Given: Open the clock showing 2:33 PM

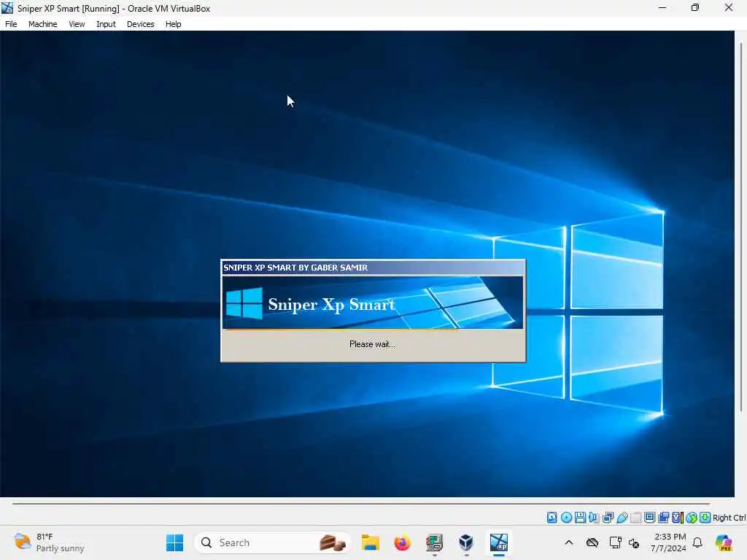Looking at the screenshot, I should (670, 542).
